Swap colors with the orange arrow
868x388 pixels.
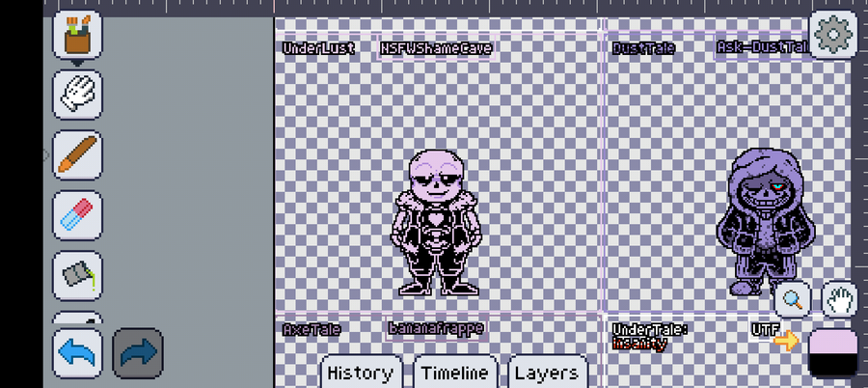[x=786, y=341]
